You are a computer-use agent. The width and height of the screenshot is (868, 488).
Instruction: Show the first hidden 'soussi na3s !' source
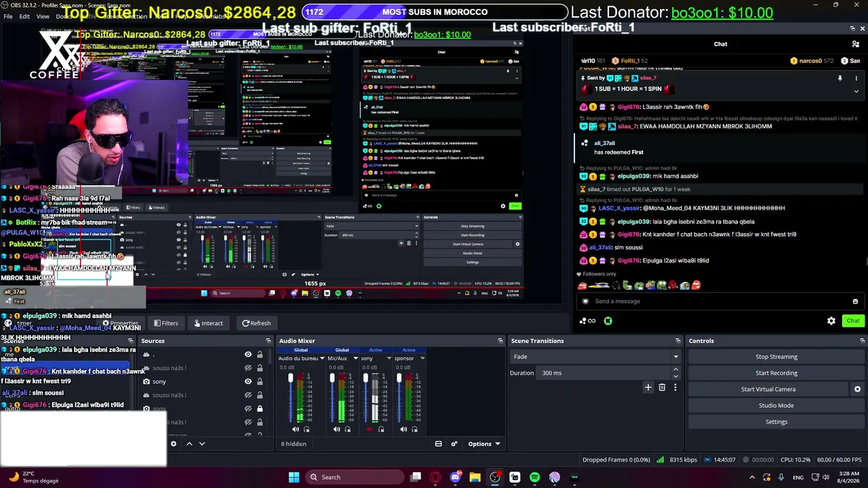[x=248, y=368]
